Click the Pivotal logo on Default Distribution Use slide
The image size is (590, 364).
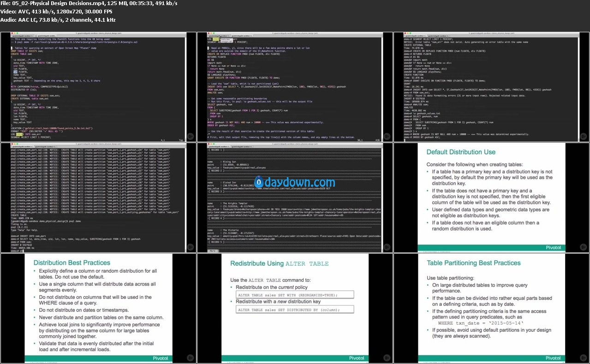[553, 247]
